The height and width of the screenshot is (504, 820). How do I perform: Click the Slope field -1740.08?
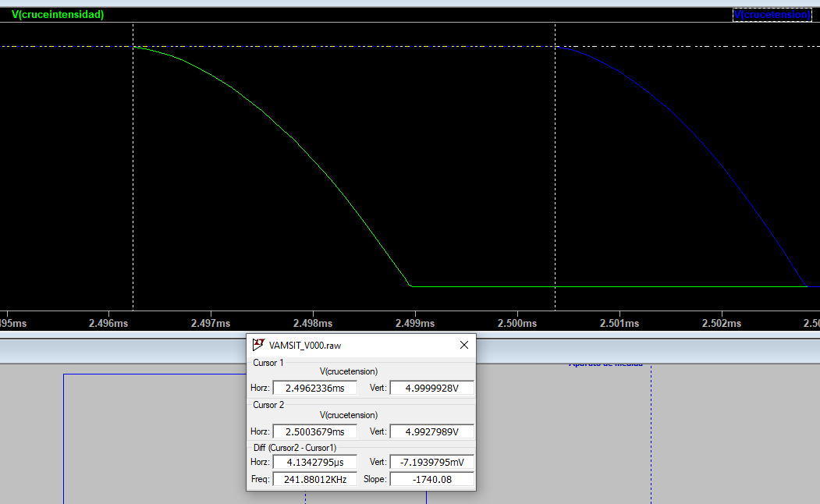tap(432, 480)
